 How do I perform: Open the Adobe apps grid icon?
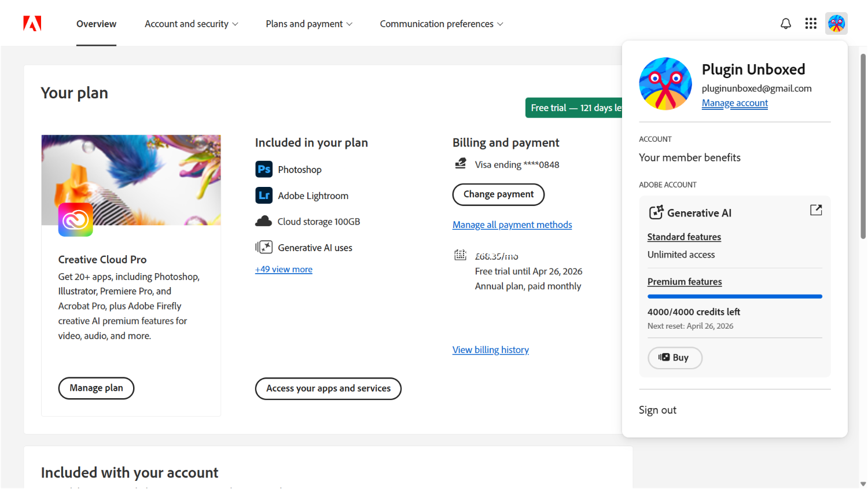pyautogui.click(x=811, y=23)
